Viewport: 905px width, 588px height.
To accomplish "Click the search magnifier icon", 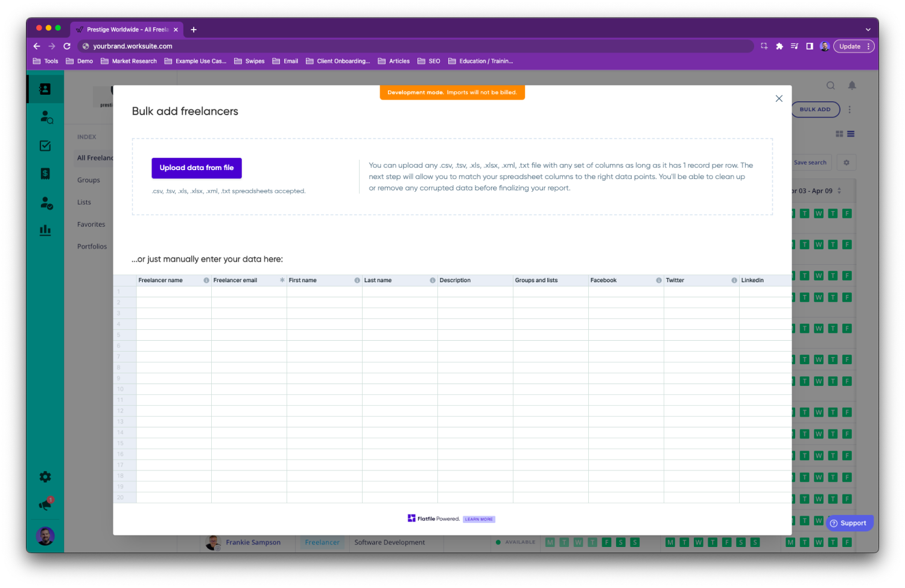I will (x=831, y=86).
